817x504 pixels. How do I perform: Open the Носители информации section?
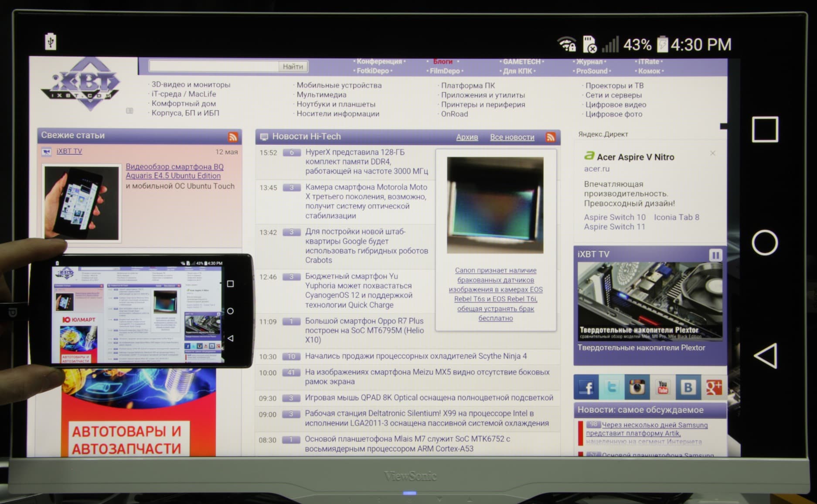tap(338, 114)
